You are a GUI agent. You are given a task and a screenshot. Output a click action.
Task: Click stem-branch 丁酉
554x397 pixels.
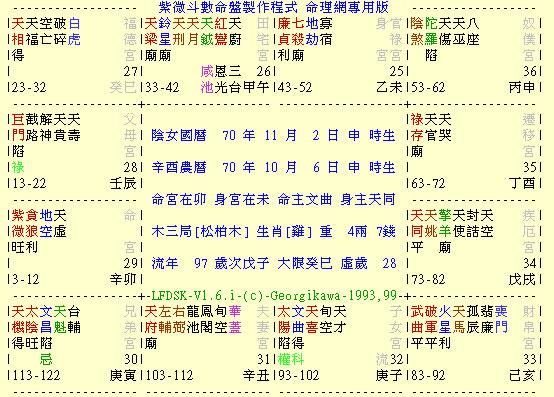click(522, 183)
